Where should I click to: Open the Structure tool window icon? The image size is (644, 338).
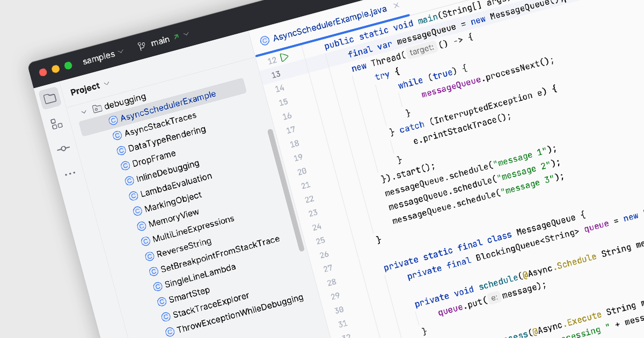[x=56, y=124]
